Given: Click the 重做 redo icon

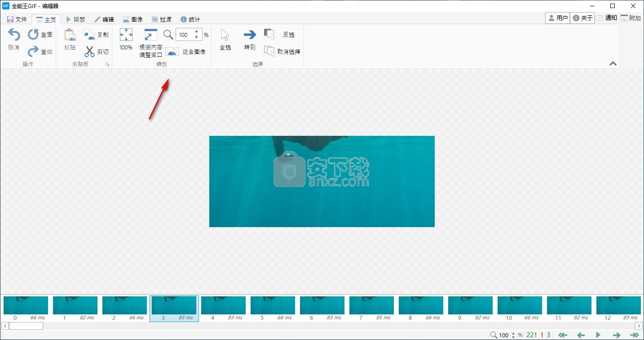Looking at the screenshot, I should tap(33, 52).
